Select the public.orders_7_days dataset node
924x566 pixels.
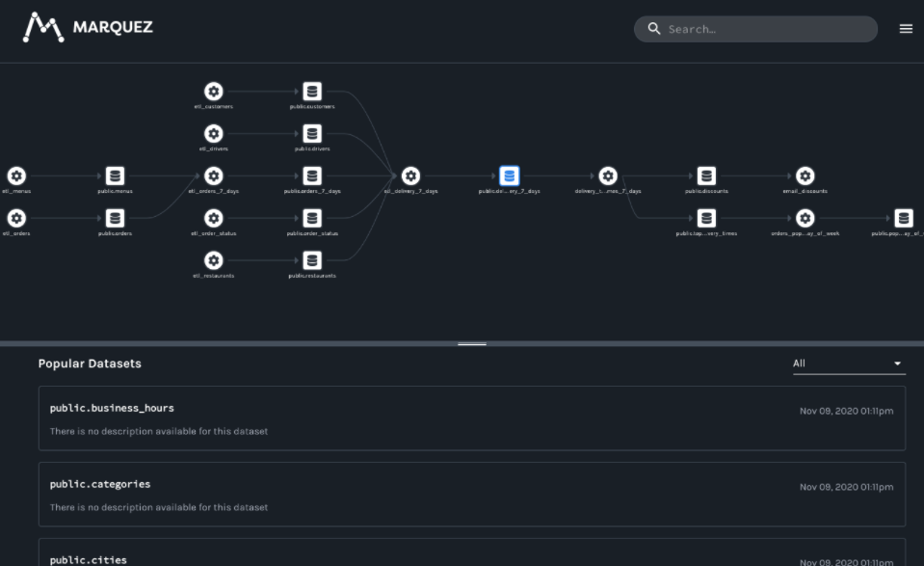[x=312, y=175]
